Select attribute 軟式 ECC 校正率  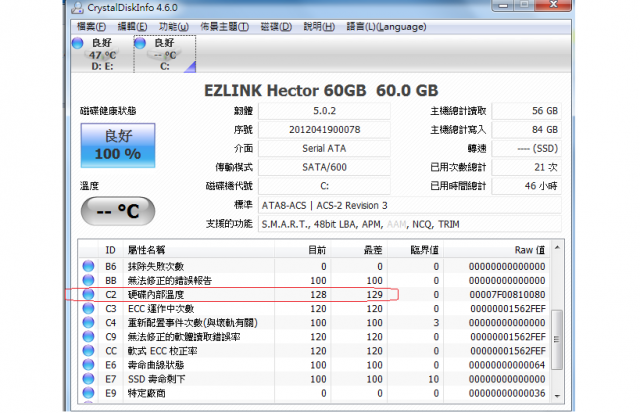tap(162, 351)
